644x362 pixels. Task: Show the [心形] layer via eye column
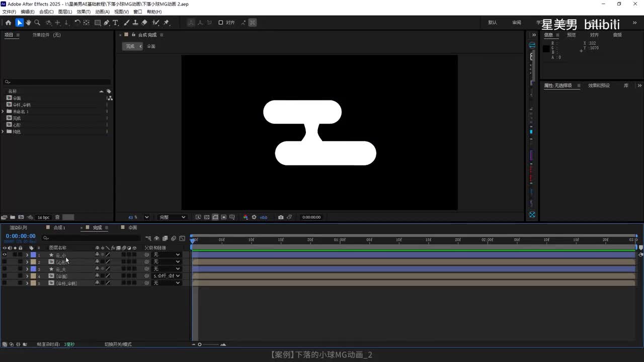[x=5, y=262]
